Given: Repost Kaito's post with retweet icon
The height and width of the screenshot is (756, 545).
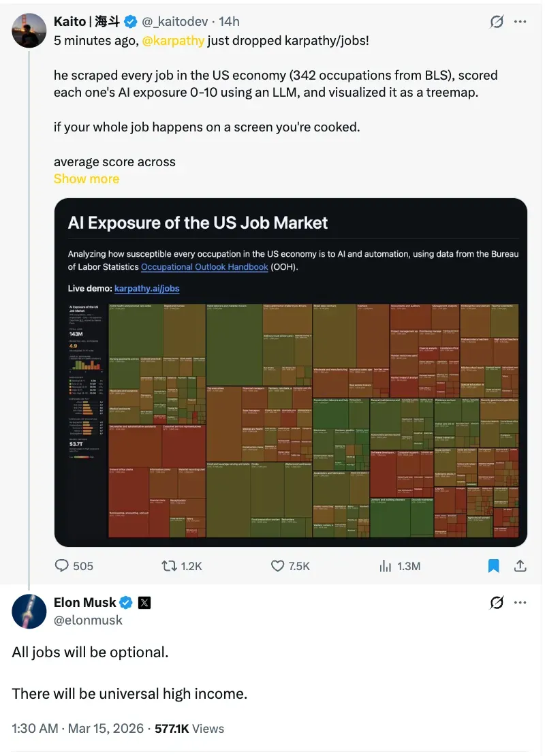Looking at the screenshot, I should point(168,565).
